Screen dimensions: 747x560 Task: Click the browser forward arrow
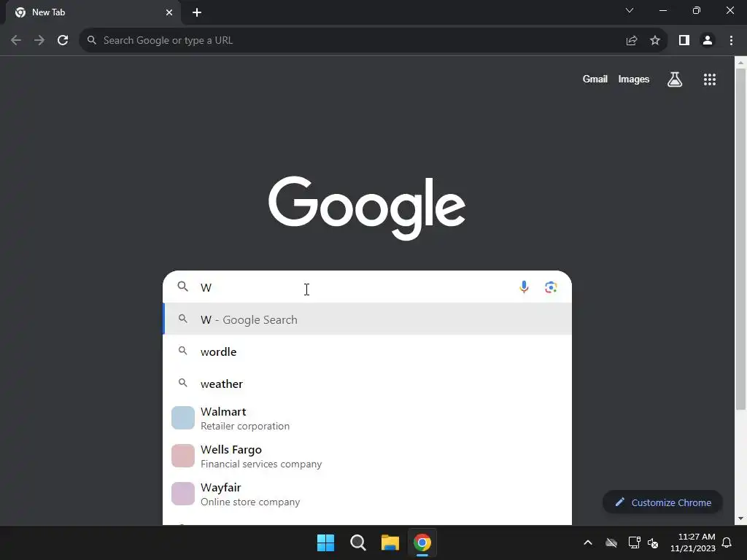click(39, 41)
